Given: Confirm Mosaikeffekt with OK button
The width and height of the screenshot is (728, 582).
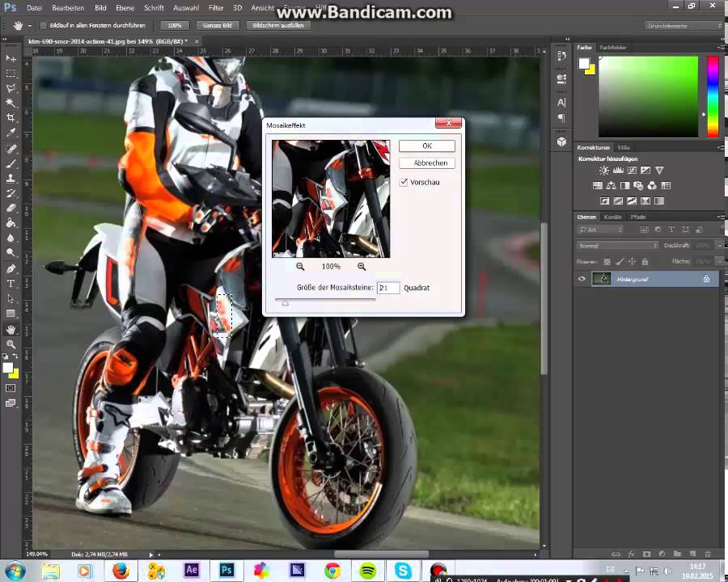Looking at the screenshot, I should (x=426, y=145).
